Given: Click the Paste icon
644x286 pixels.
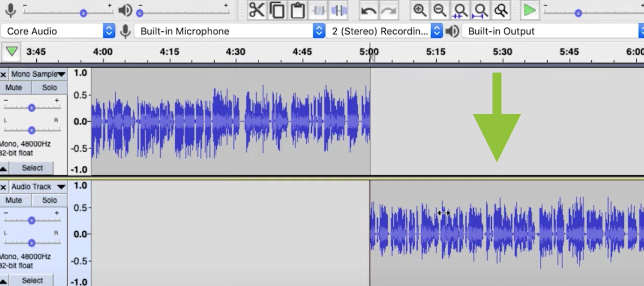Looking at the screenshot, I should (x=298, y=10).
